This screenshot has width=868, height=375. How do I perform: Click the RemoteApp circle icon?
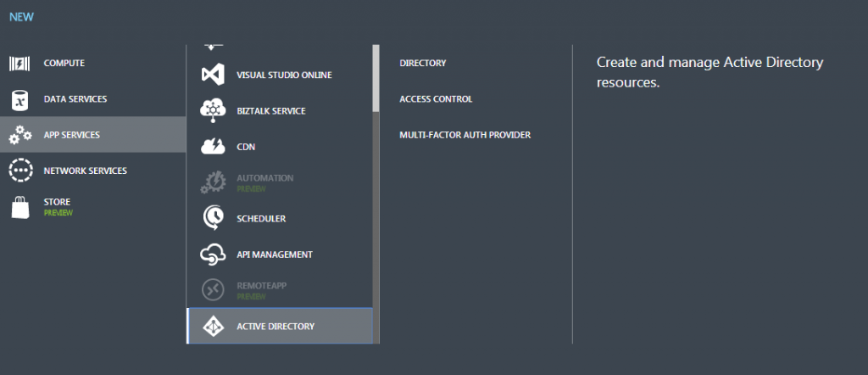pyautogui.click(x=213, y=289)
